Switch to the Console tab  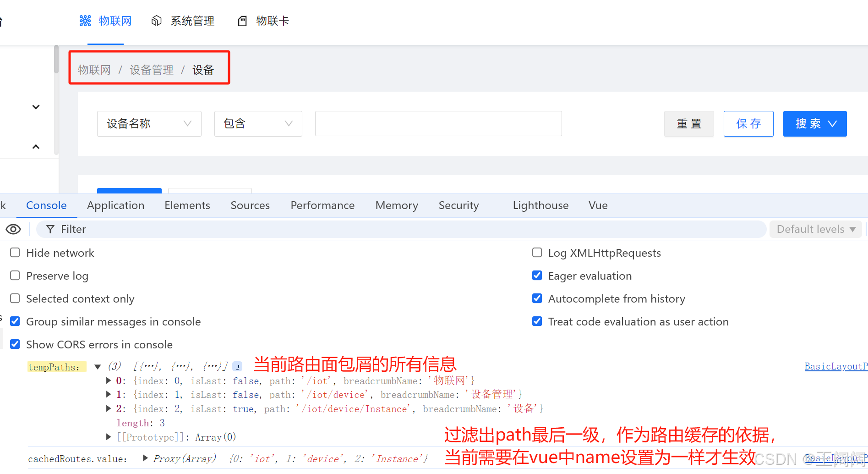pyautogui.click(x=46, y=205)
